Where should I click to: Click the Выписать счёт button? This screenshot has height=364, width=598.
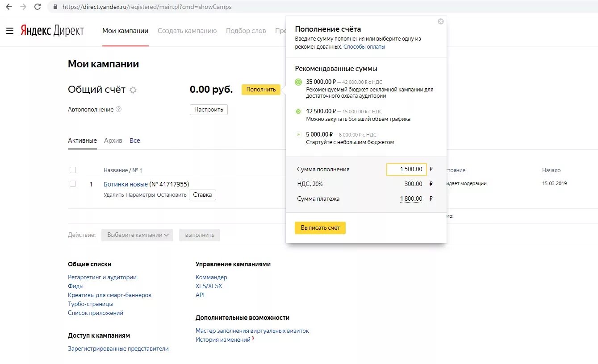click(320, 227)
